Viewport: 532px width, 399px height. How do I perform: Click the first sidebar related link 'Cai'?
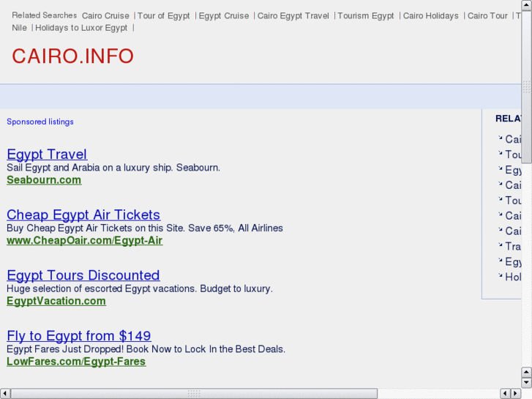513,139
